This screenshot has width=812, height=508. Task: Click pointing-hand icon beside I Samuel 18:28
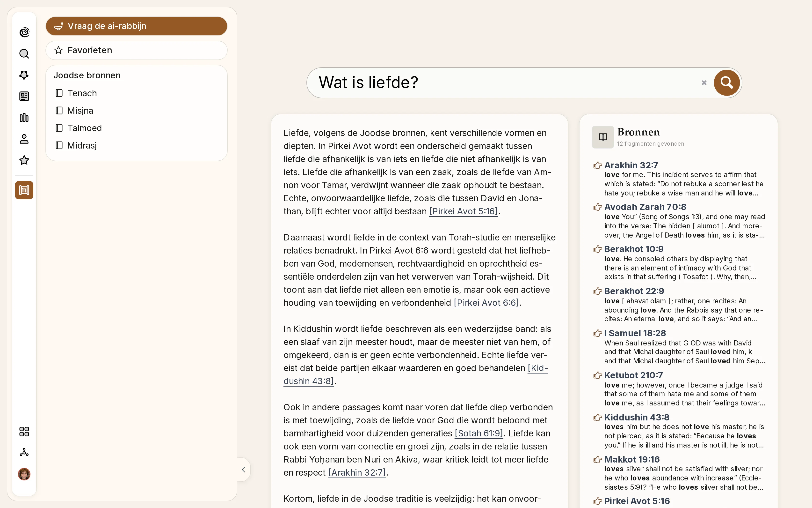(598, 333)
